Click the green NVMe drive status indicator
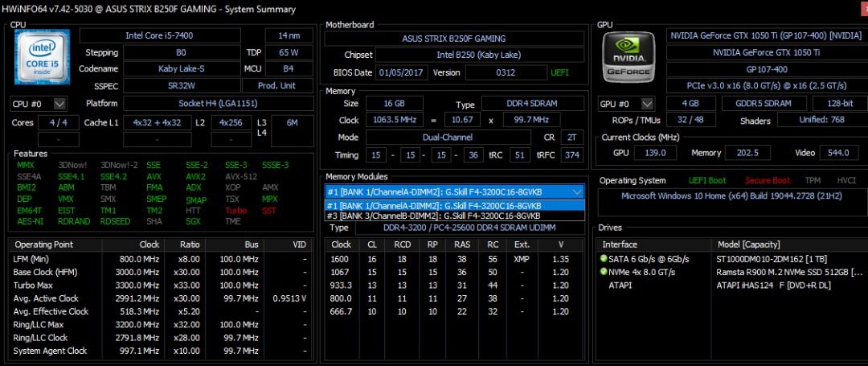The height and width of the screenshot is (366, 868). 604,272
